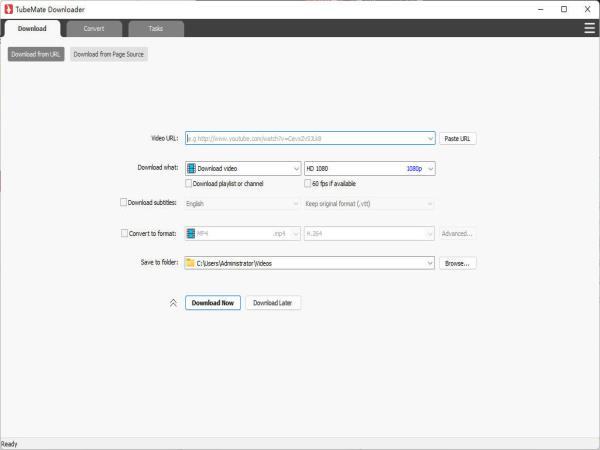
Task: Click the Save to folder: label
Action: click(159, 262)
